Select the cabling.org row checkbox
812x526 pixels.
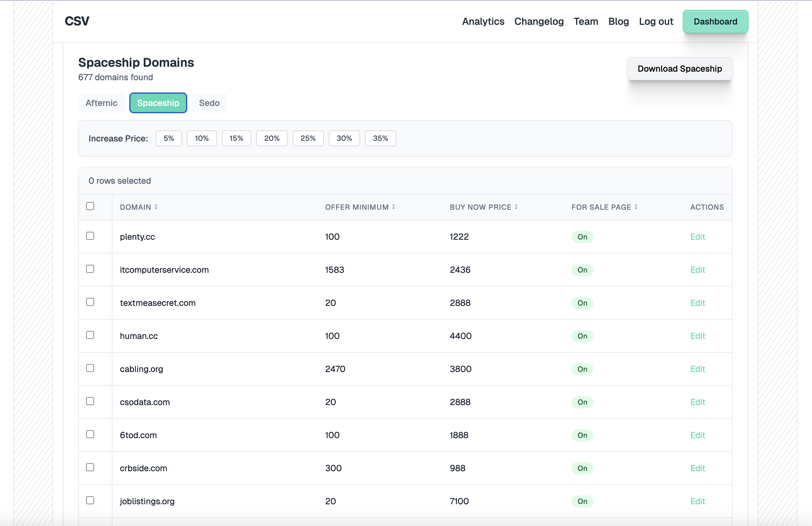coord(90,368)
